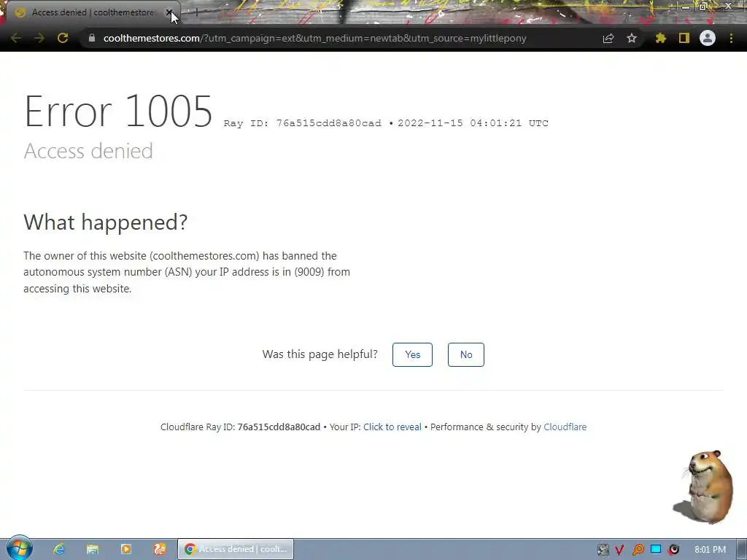This screenshot has height=560, width=747.
Task: Click the red V tray icon
Action: click(x=619, y=550)
